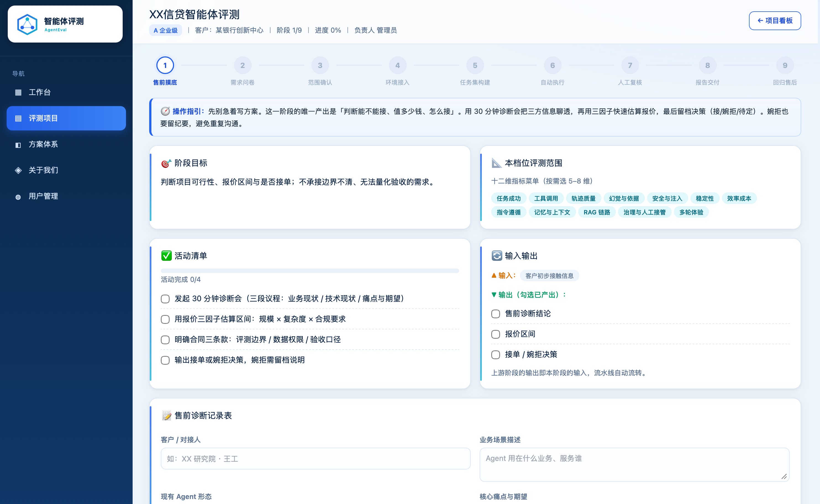Click the memo icon beside 售前诊断记录表

(x=166, y=415)
